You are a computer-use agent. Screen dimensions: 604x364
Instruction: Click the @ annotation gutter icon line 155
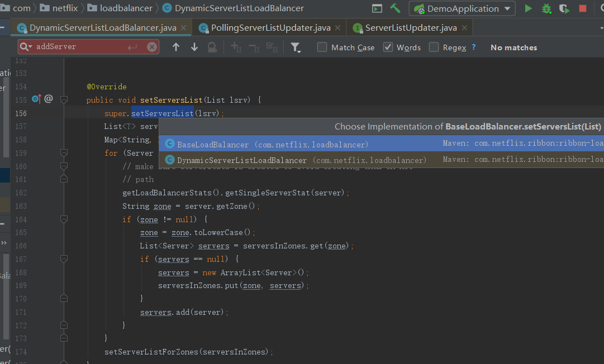click(49, 99)
